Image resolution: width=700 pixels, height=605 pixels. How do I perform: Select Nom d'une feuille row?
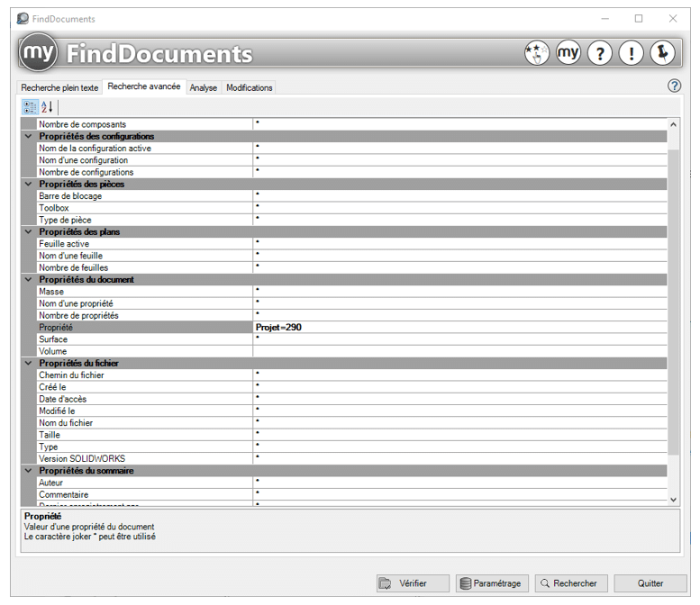pyautogui.click(x=351, y=256)
